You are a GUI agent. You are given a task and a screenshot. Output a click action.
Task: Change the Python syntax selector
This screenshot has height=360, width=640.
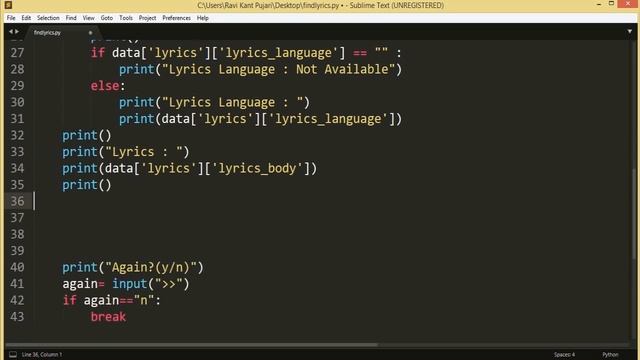pos(610,354)
